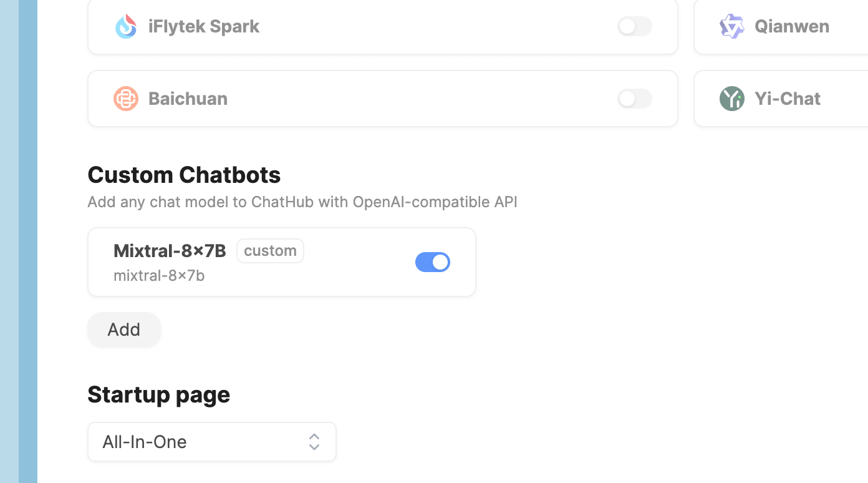
Task: Turn on the Baichuan chatbot switch
Action: pos(634,99)
